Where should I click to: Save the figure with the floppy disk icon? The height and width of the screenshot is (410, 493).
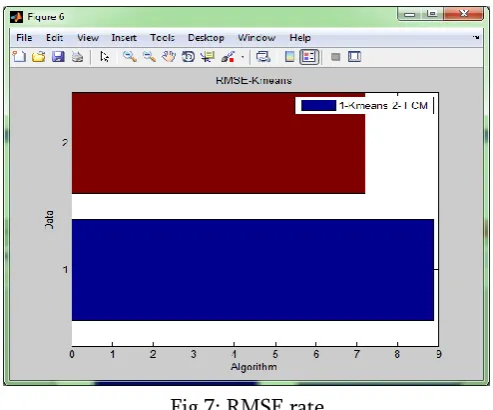[58, 57]
